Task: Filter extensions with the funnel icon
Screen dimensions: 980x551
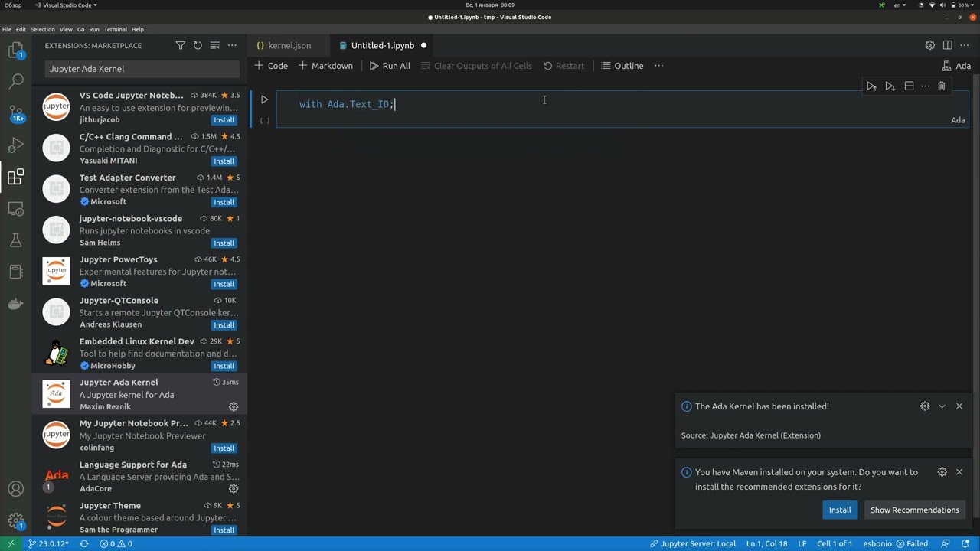Action: [x=181, y=45]
